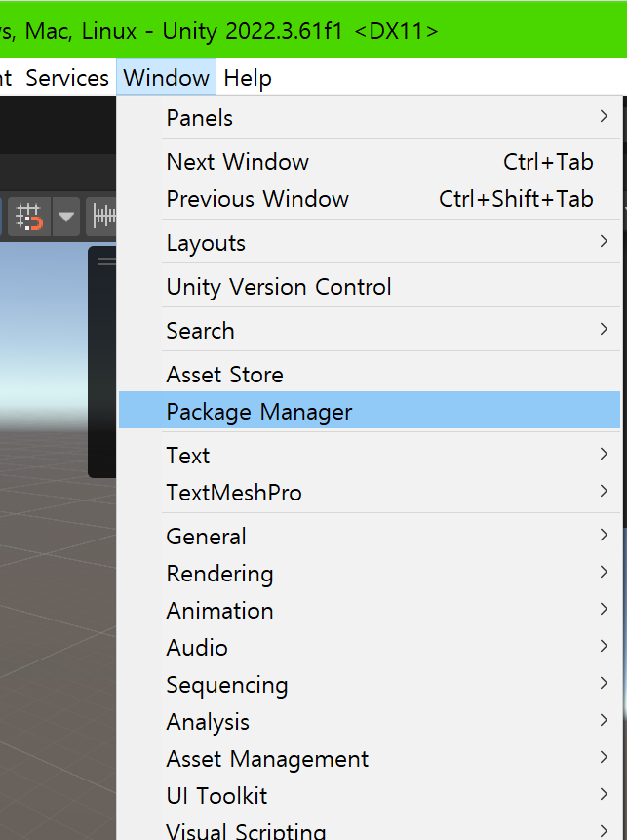Open the Asset Store entry

[370, 375]
